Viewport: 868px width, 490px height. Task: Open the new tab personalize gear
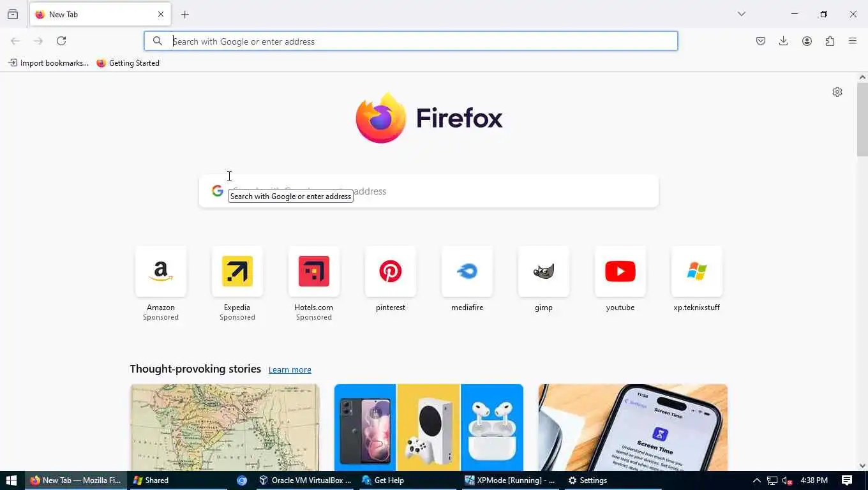837,92
